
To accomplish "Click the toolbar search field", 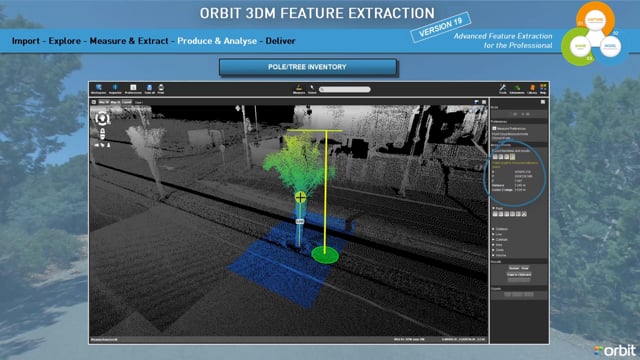I will click(x=344, y=89).
